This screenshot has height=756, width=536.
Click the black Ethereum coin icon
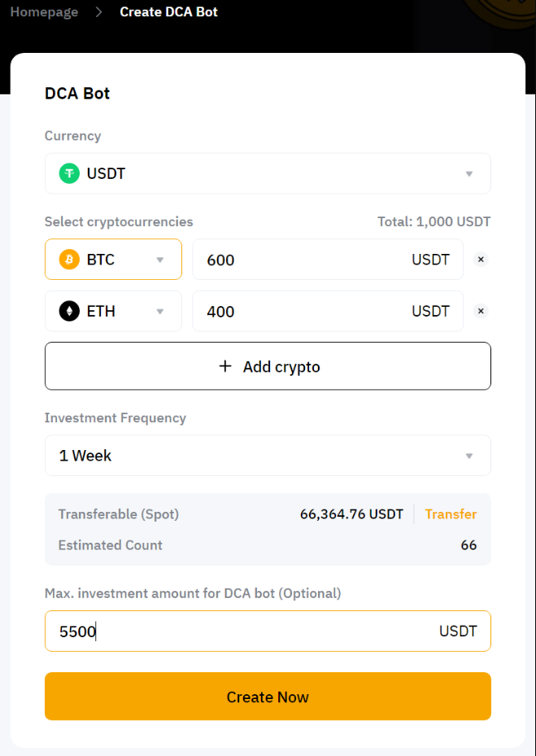(69, 311)
